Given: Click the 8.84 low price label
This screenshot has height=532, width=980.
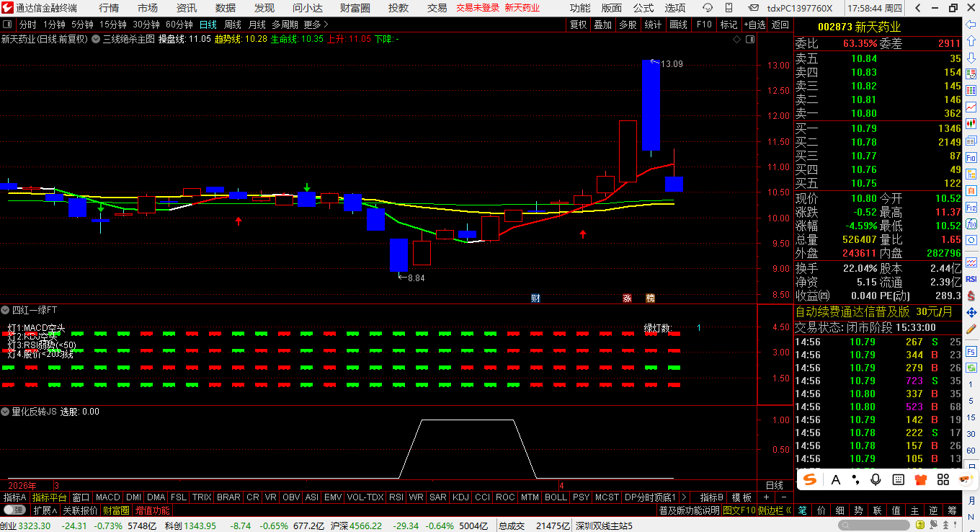Looking at the screenshot, I should (x=416, y=278).
